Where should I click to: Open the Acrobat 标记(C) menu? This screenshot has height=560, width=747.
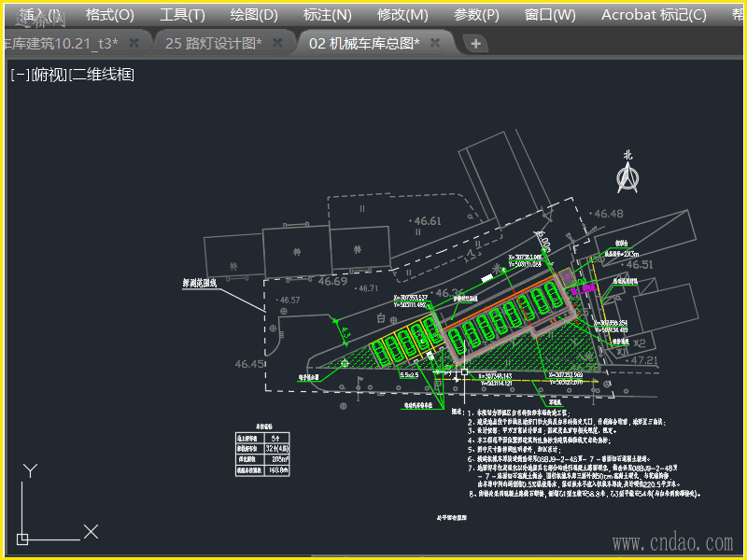pyautogui.click(x=654, y=15)
